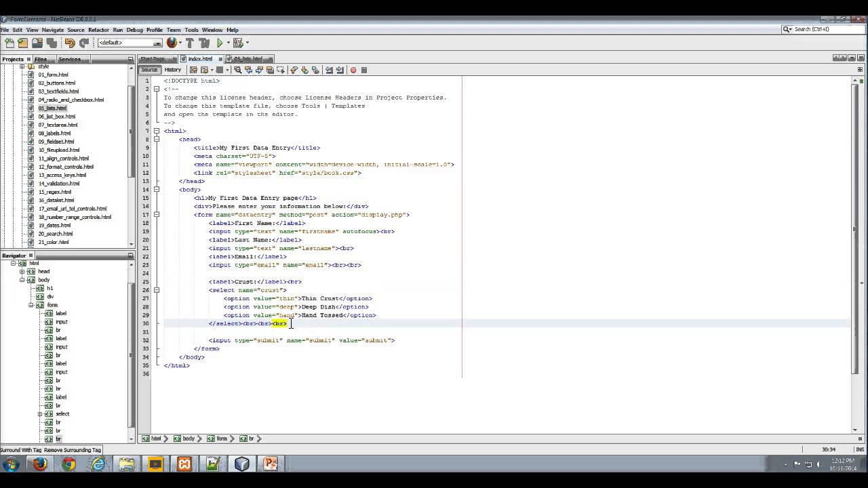The height and width of the screenshot is (488, 868).
Task: Toggle Source view in editor
Action: (149, 70)
